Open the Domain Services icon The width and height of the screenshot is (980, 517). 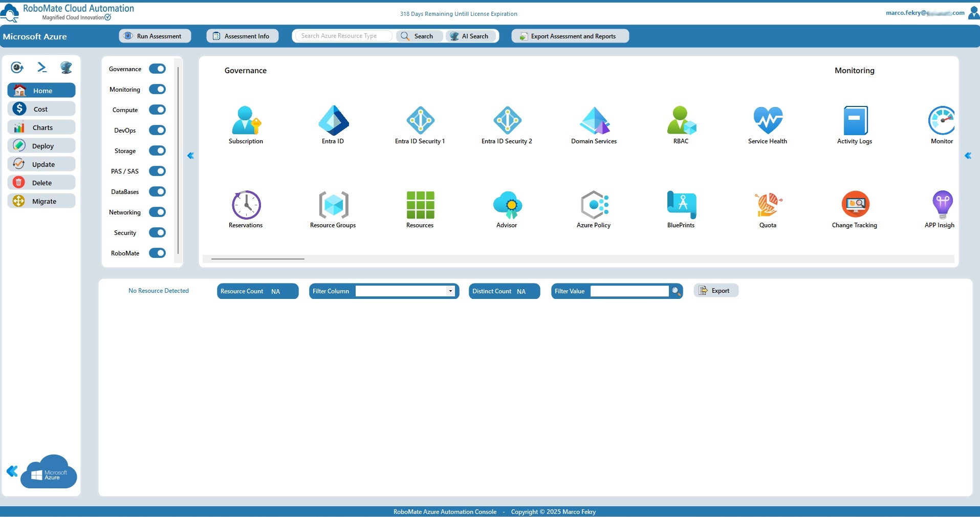[x=594, y=120]
